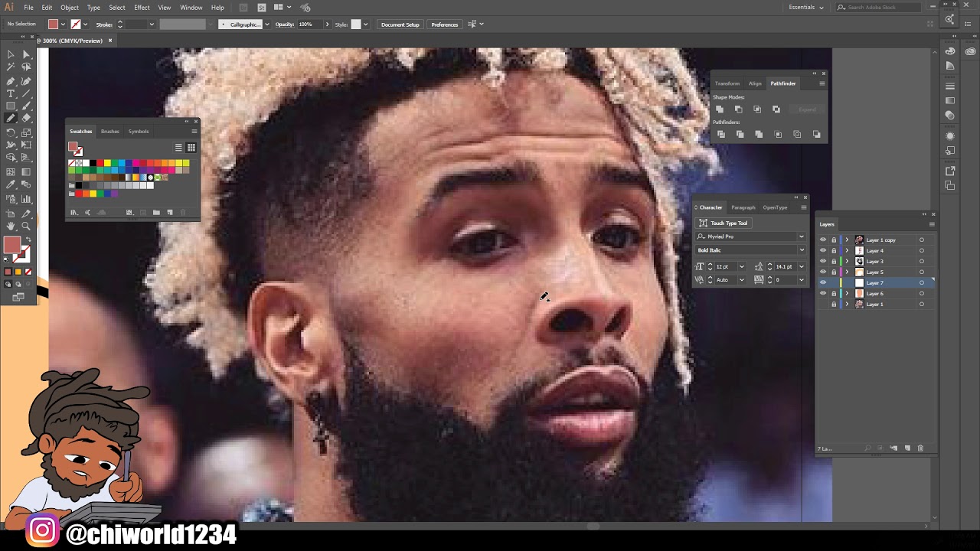The width and height of the screenshot is (980, 551).
Task: Select the Line Segment tool
Action: pyautogui.click(x=26, y=93)
